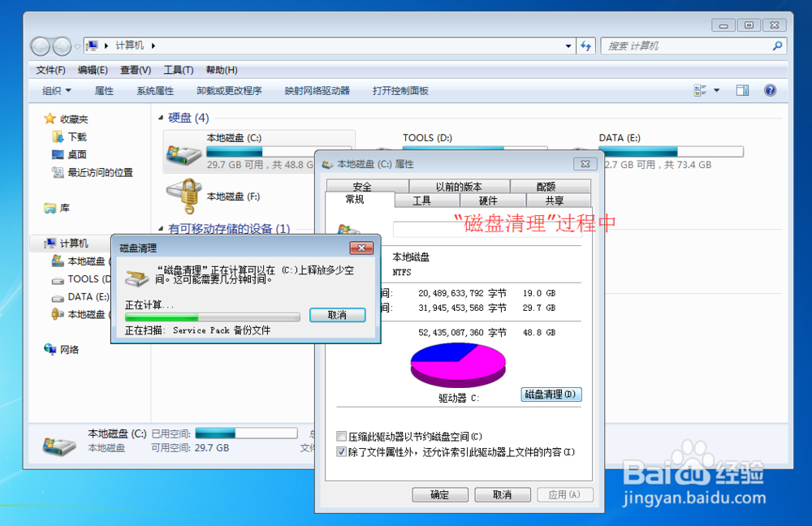Select Computer node in navigation pane

[67, 243]
